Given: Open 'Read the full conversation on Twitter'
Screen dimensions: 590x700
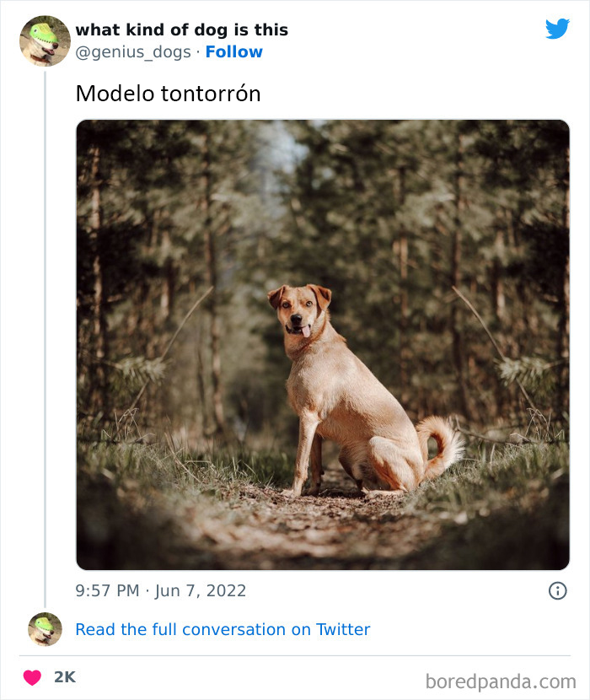Looking at the screenshot, I should (223, 629).
